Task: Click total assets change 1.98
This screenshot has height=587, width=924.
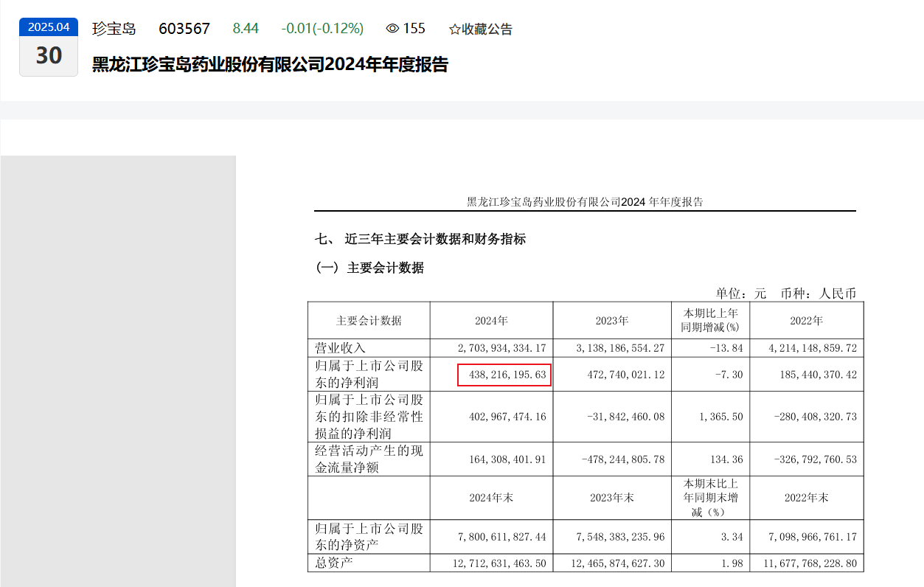Action: pos(733,563)
